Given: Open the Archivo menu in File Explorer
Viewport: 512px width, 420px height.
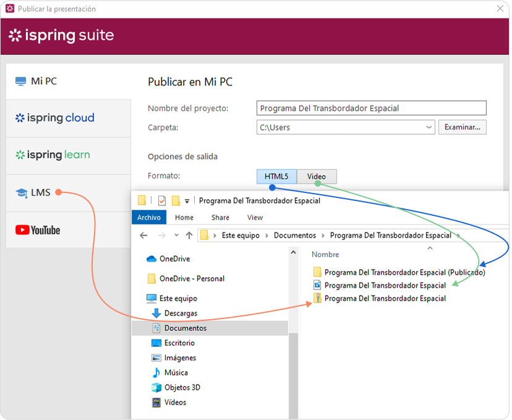Looking at the screenshot, I should [x=149, y=218].
